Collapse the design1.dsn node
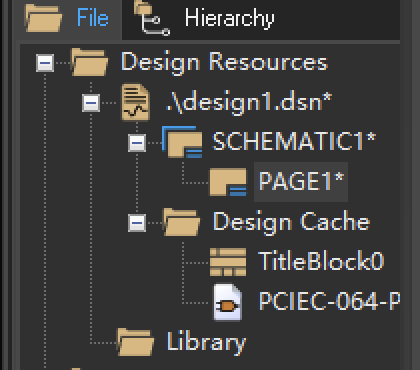The image size is (420, 370). click(x=91, y=103)
